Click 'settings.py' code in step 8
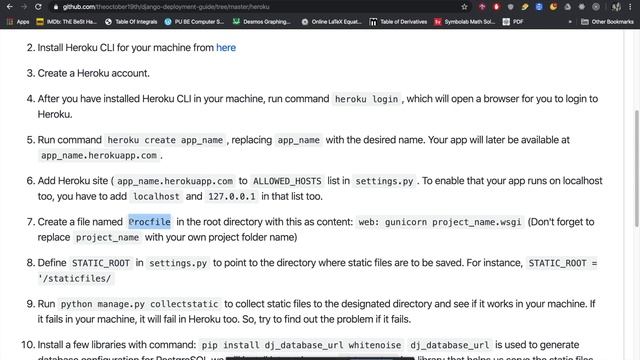This screenshot has width=640, height=360. [178, 263]
